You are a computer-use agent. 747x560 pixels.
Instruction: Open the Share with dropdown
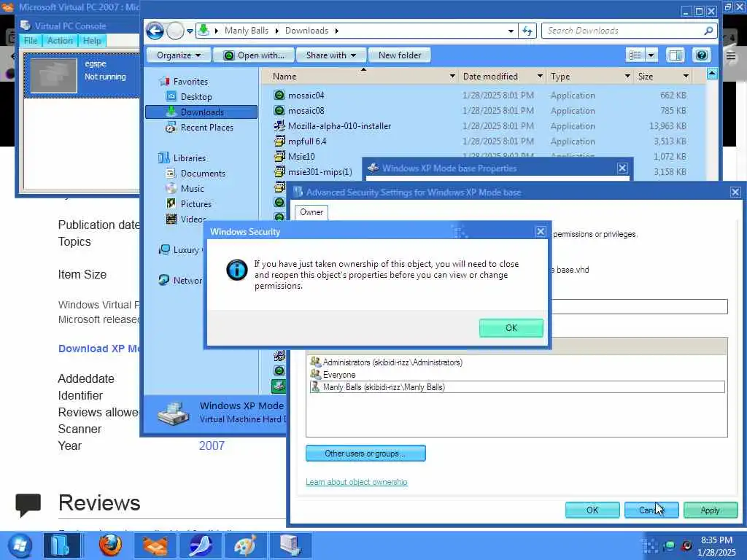(330, 55)
